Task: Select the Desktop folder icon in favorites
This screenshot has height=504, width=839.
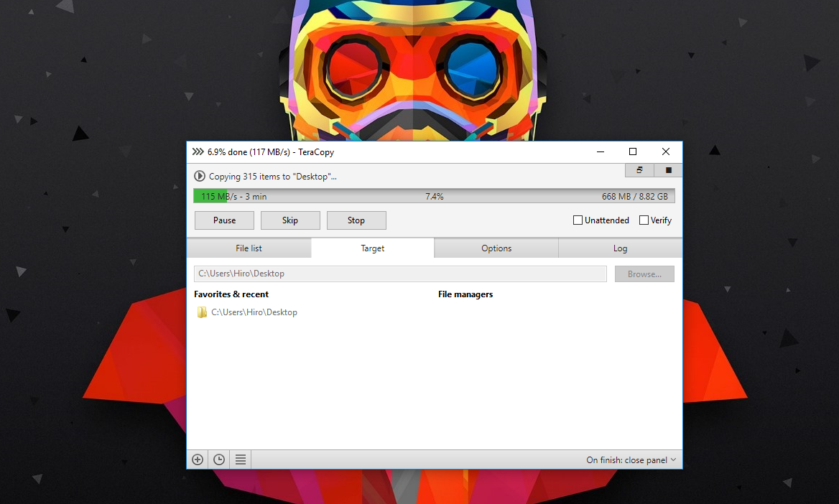Action: coord(202,312)
